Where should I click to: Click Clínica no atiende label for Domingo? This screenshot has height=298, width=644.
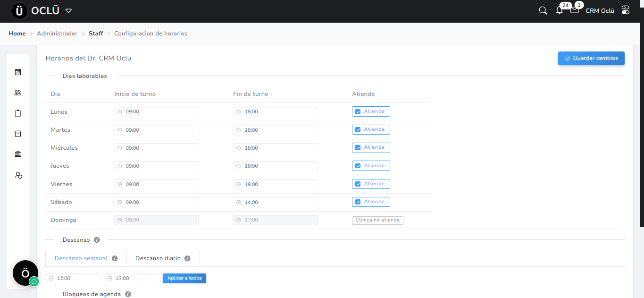(x=377, y=220)
